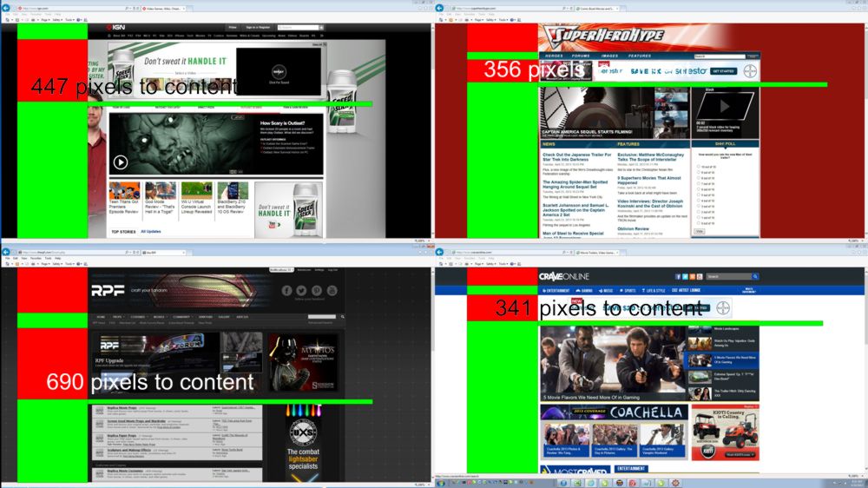The width and height of the screenshot is (868, 488).
Task: Click the SuperHeroHype logo banner
Action: coord(604,36)
